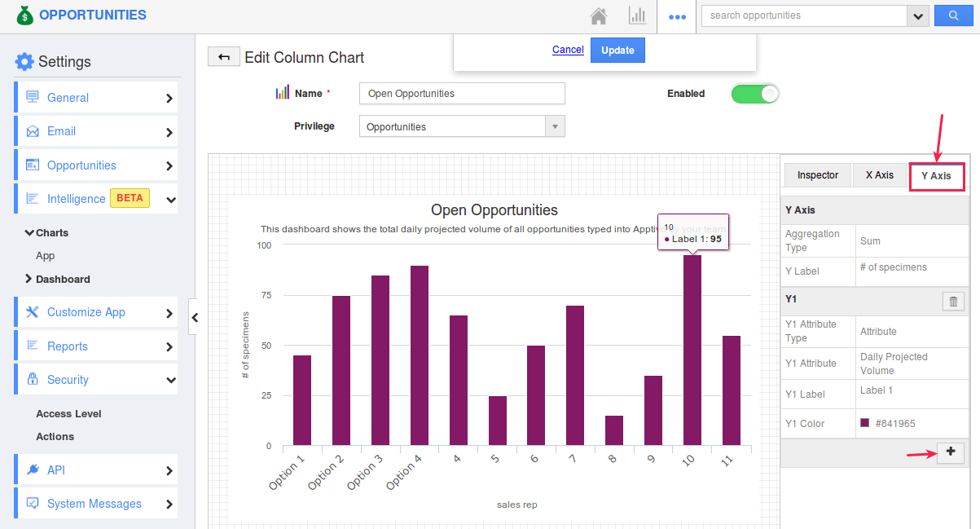The width and height of the screenshot is (980, 529).
Task: Toggle the Enabled switch off
Action: (755, 94)
